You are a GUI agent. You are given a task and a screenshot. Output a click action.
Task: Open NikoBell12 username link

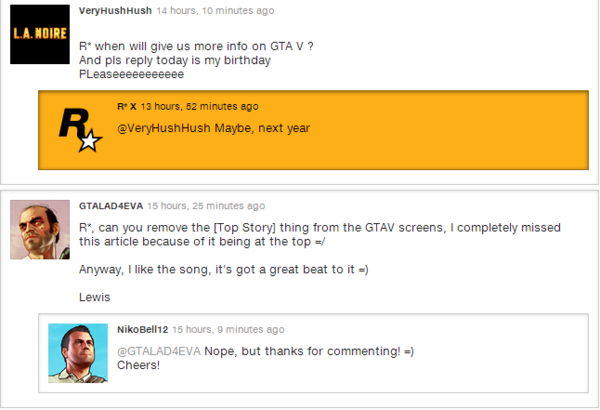pos(142,330)
